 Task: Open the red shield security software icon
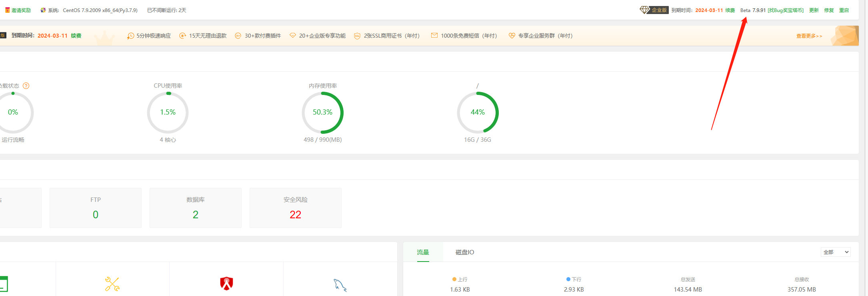point(226,284)
